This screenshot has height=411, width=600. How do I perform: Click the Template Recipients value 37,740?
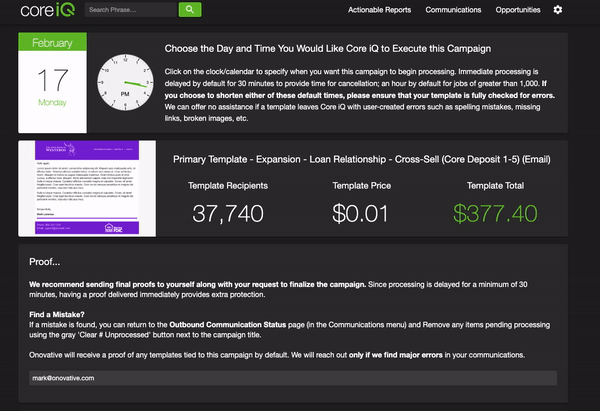pos(228,213)
